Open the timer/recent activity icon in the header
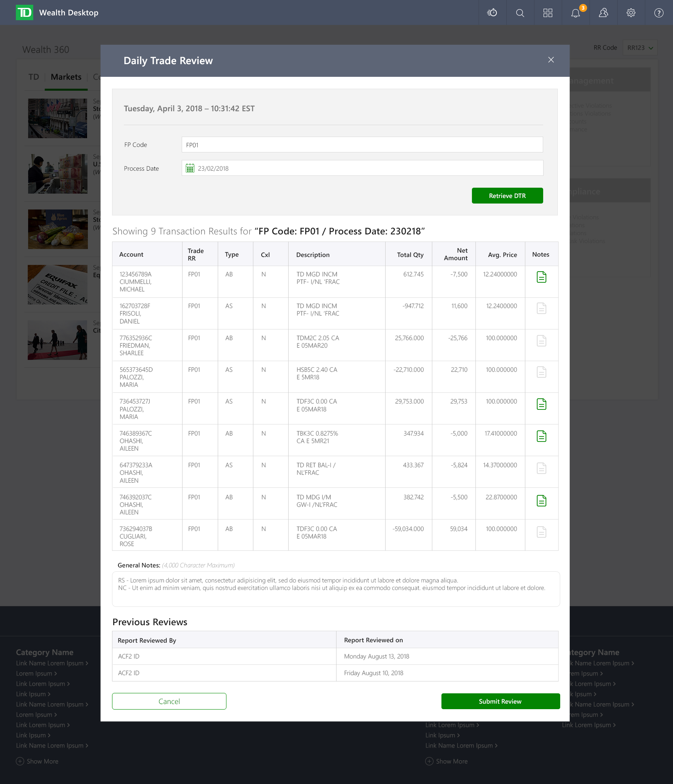This screenshot has height=784, width=673. pos(492,13)
